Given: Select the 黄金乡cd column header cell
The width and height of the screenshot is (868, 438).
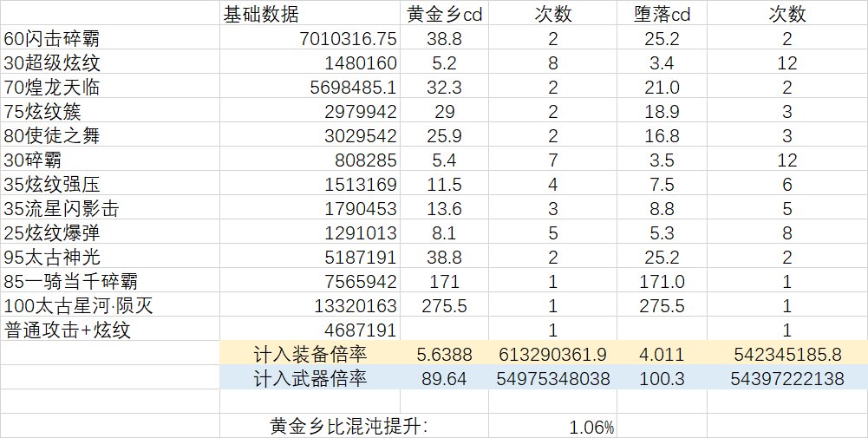Looking at the screenshot, I should tap(444, 13).
